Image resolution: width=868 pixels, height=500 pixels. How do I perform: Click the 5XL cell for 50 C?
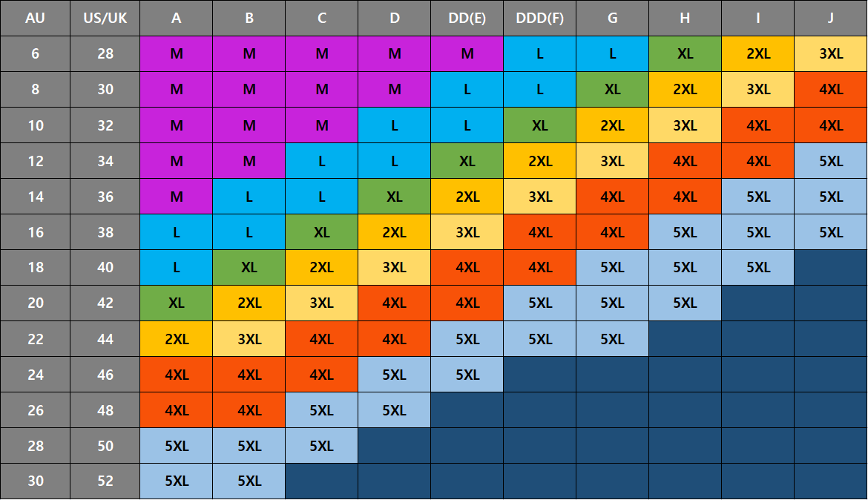pyautogui.click(x=322, y=446)
